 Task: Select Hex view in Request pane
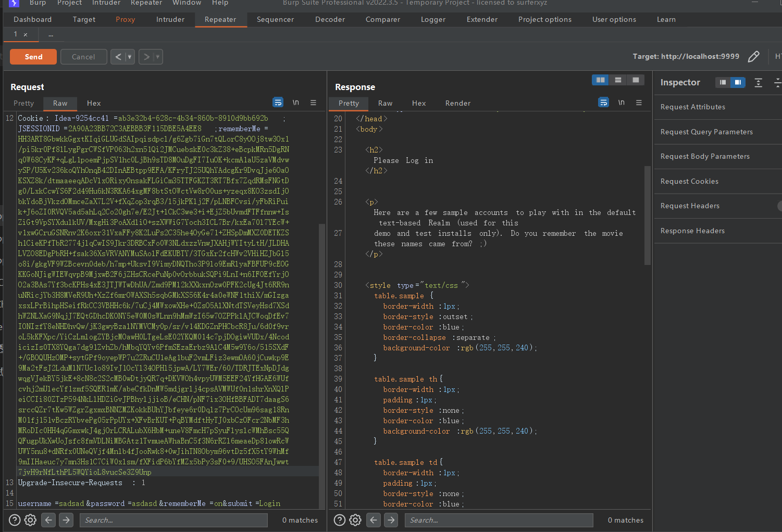[x=94, y=103]
